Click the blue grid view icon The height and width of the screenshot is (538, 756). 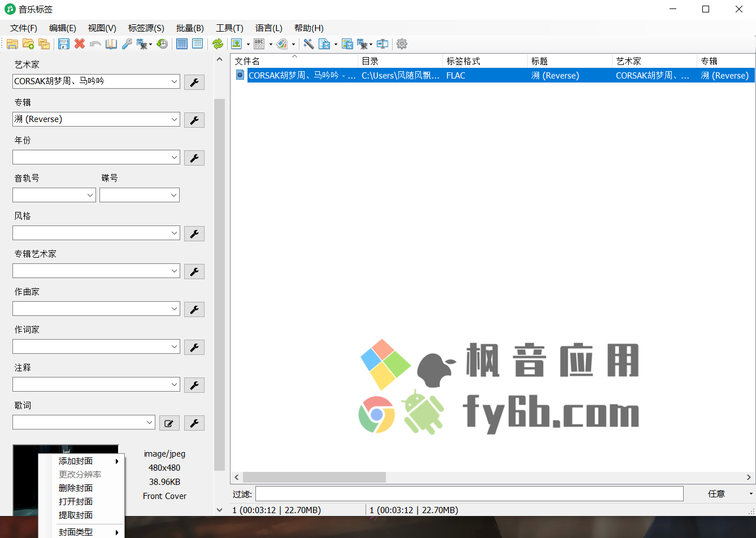point(182,44)
